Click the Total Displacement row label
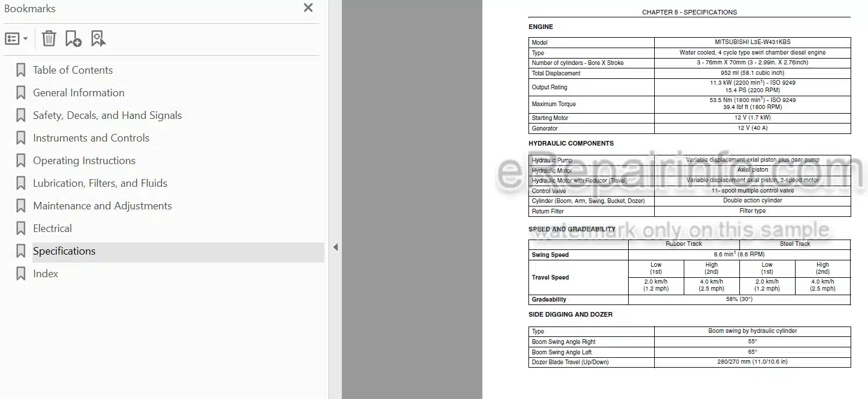 556,73
